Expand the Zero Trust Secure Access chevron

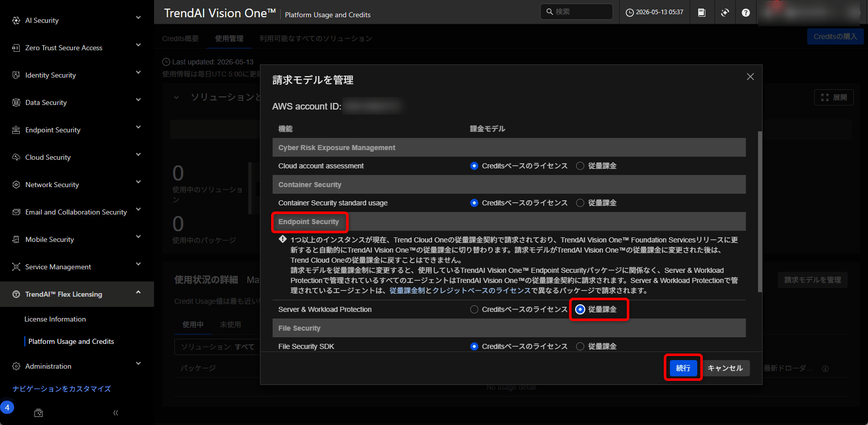click(x=138, y=45)
